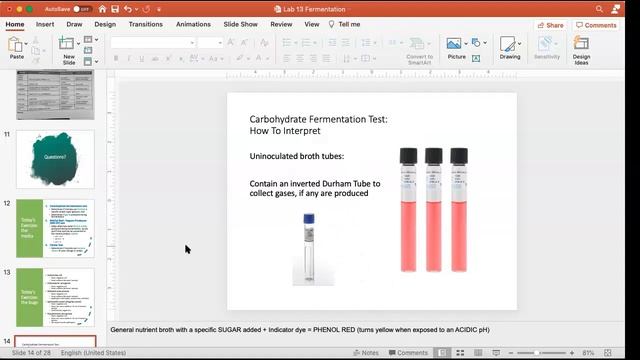Redo the last action
This screenshot has width=640, height=360.
click(x=147, y=9)
